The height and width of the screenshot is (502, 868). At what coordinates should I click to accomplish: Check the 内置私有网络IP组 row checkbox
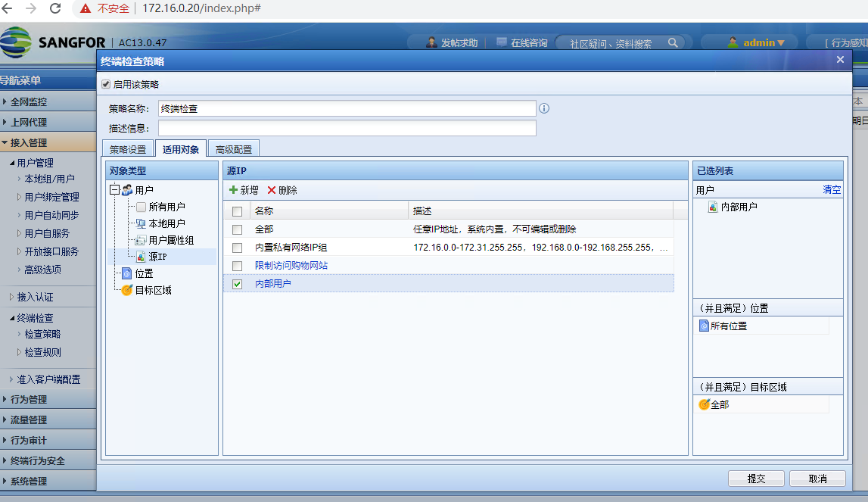point(238,248)
